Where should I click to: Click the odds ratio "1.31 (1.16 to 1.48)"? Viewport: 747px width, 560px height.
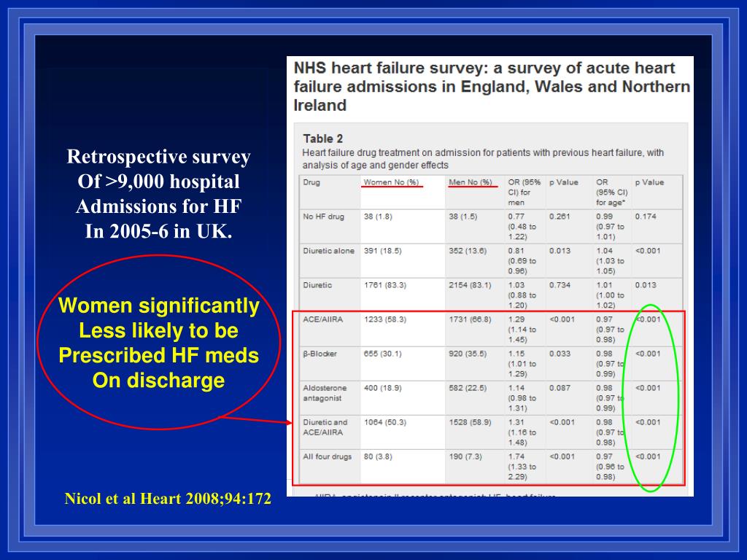(522, 432)
